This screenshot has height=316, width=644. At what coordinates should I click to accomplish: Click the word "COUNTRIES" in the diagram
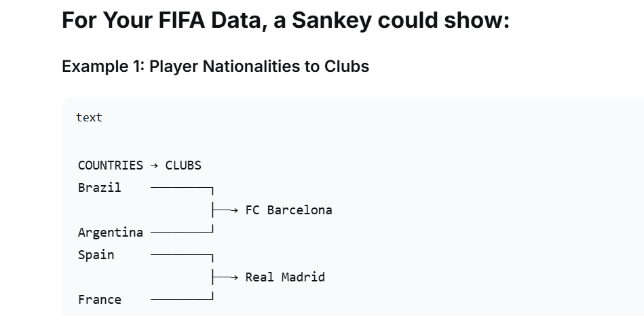(x=111, y=165)
